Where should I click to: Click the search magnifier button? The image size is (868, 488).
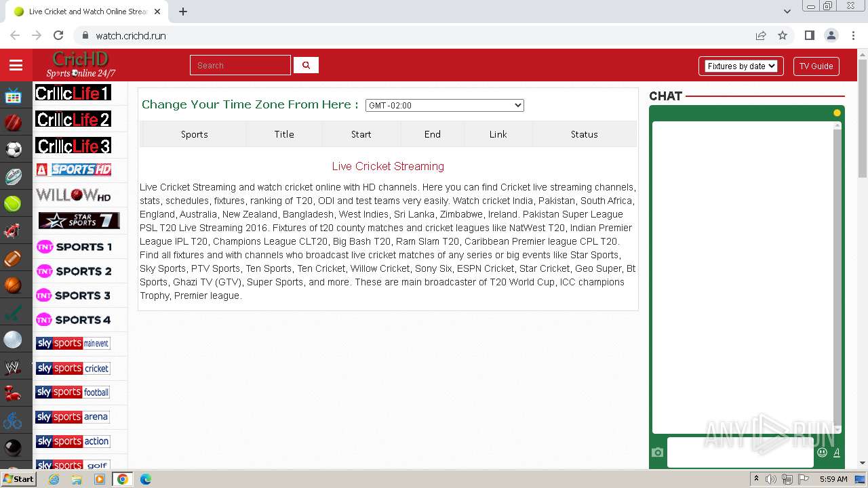[x=306, y=65]
